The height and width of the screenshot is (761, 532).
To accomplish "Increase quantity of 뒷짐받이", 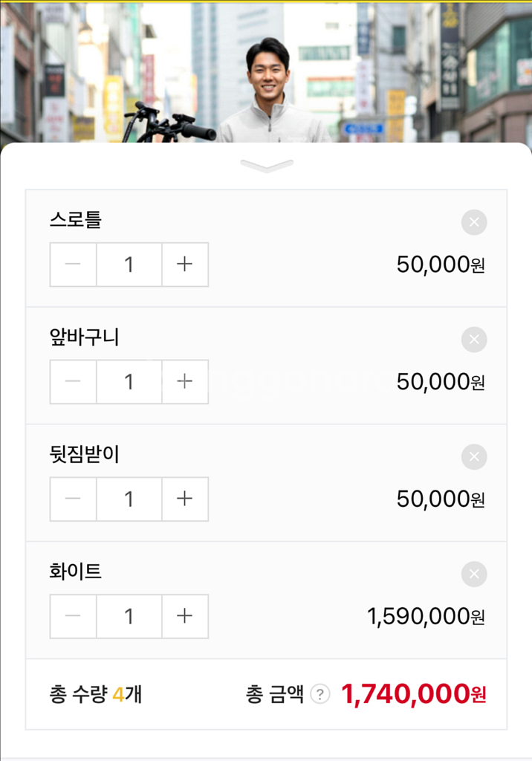I will click(184, 499).
